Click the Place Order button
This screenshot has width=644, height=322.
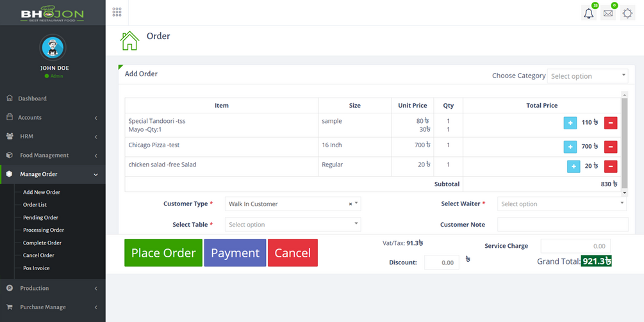pos(163,253)
